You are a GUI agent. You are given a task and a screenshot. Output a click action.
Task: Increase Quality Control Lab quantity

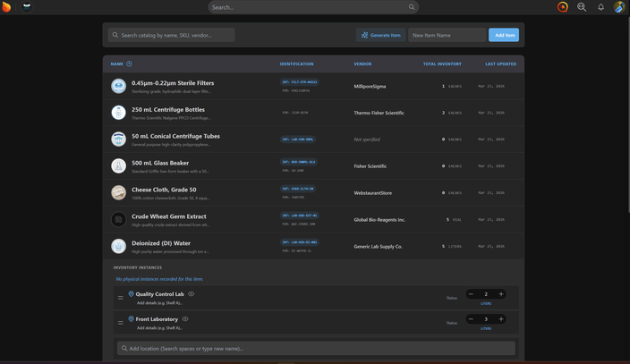[x=501, y=294]
